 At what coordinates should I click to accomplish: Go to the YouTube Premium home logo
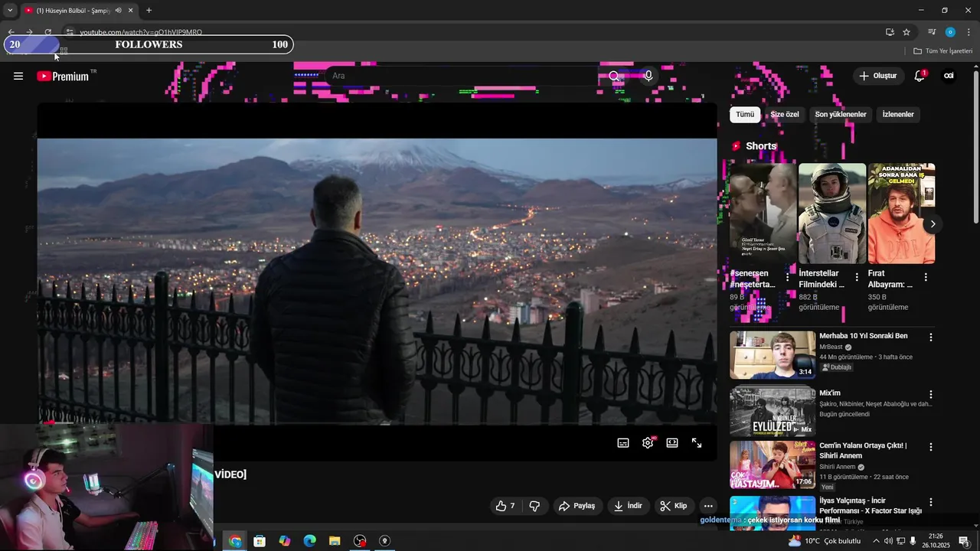pos(64,76)
